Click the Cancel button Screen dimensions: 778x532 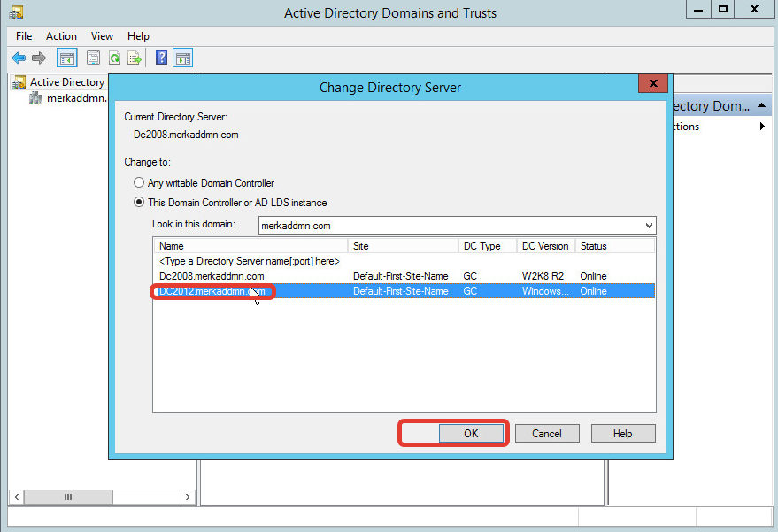point(547,433)
